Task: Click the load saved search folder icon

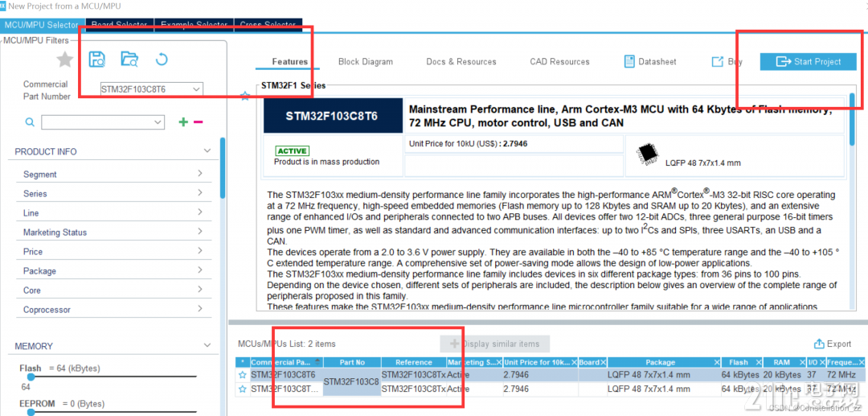Action: click(x=129, y=59)
